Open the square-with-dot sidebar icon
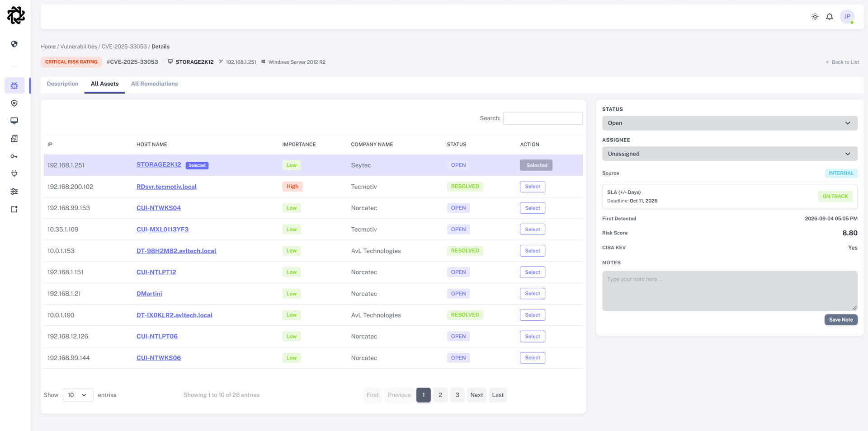Screen dimensions: 868x431 point(14,209)
